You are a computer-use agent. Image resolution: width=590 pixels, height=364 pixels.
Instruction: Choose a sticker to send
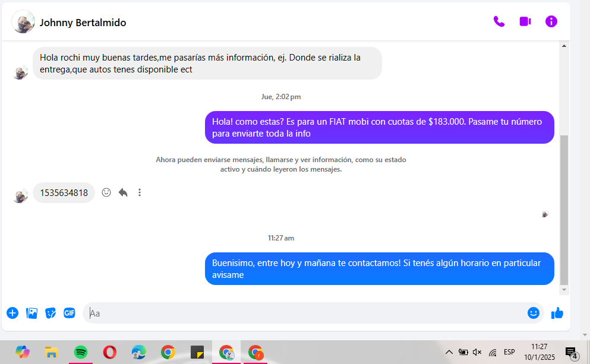(51, 313)
